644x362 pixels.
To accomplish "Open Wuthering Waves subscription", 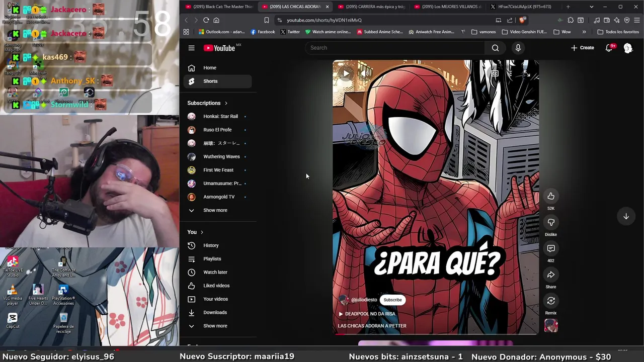I will click(217, 157).
